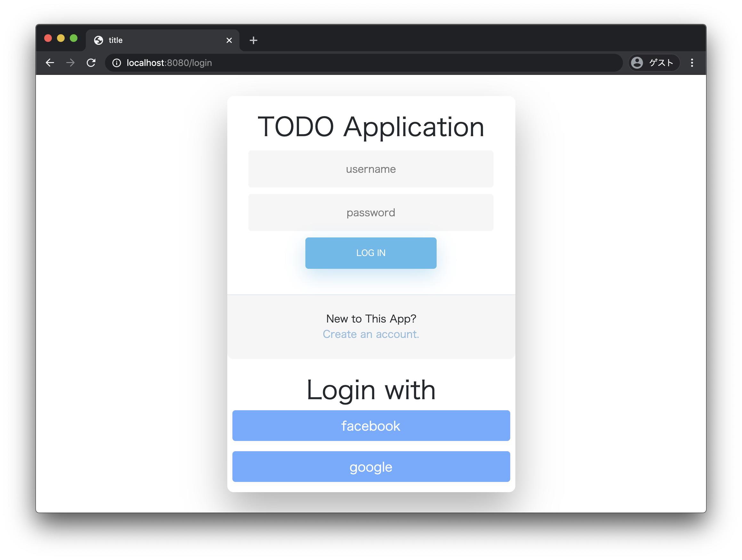Log in with google button
The image size is (742, 560).
coord(371,467)
